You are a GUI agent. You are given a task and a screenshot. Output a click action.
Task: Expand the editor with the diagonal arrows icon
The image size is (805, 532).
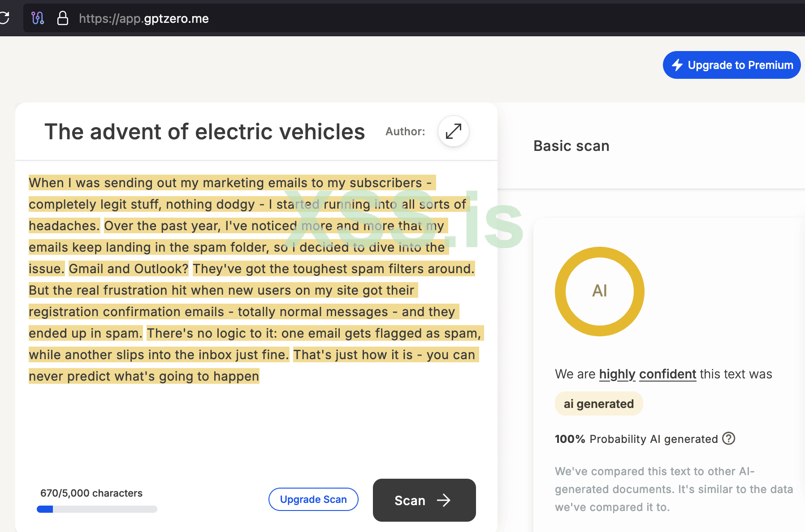[453, 131]
